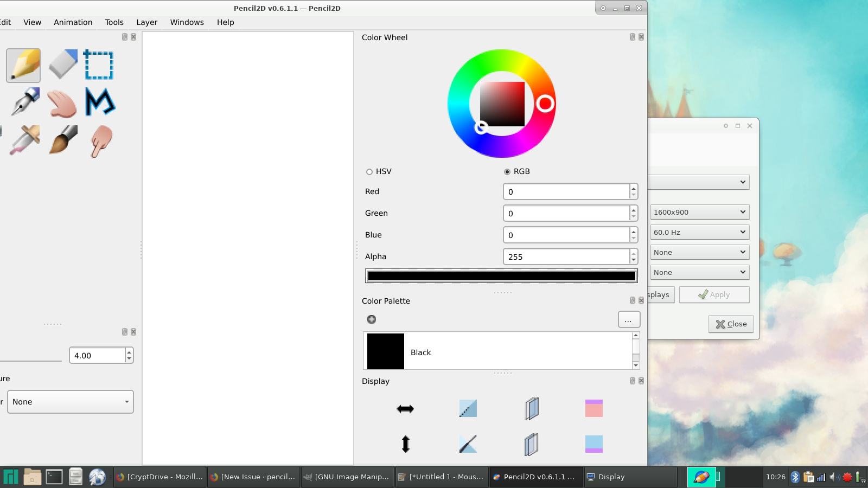
Task: Open the Windows menu
Action: pos(187,22)
